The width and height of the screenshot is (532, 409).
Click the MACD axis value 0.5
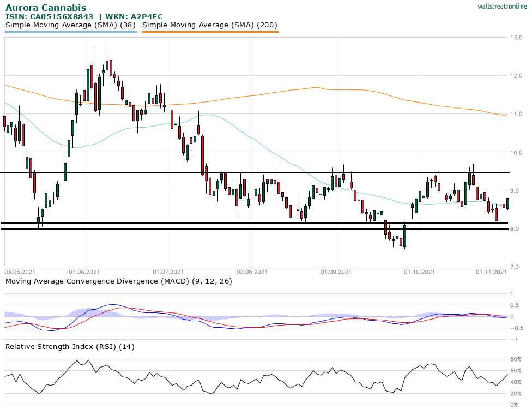[x=514, y=305]
